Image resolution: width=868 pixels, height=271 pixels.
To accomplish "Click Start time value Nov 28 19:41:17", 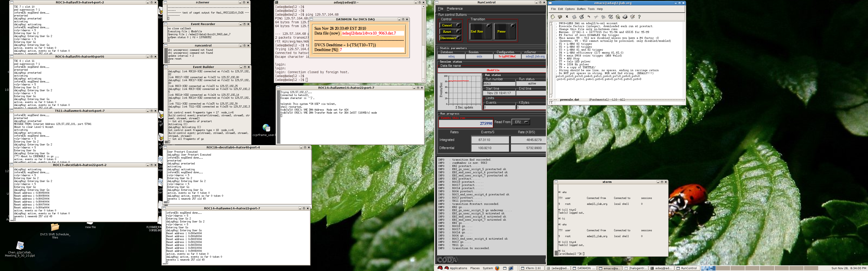I will click(x=499, y=93).
